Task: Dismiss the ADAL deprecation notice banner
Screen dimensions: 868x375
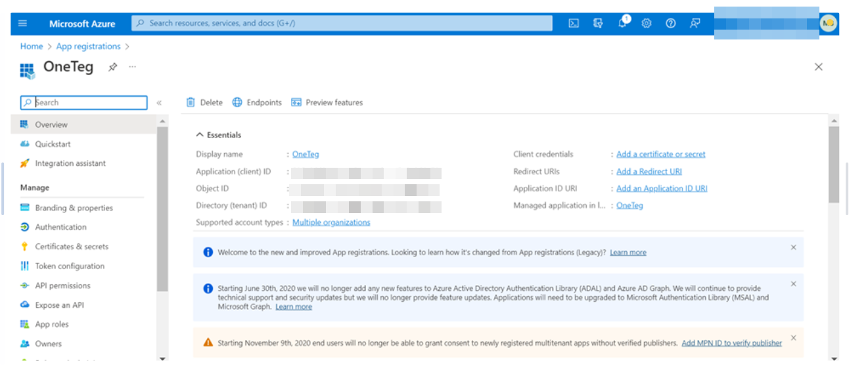Action: (x=793, y=284)
